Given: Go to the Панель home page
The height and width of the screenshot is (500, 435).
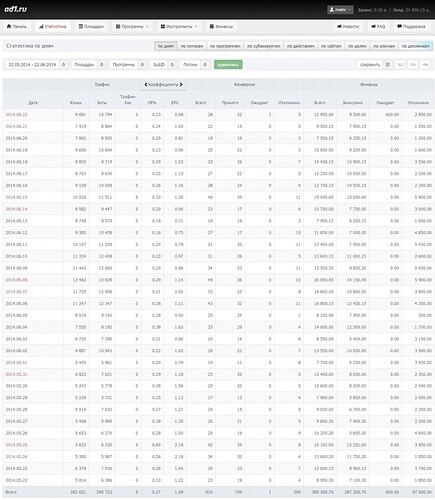Looking at the screenshot, I should pos(17,26).
